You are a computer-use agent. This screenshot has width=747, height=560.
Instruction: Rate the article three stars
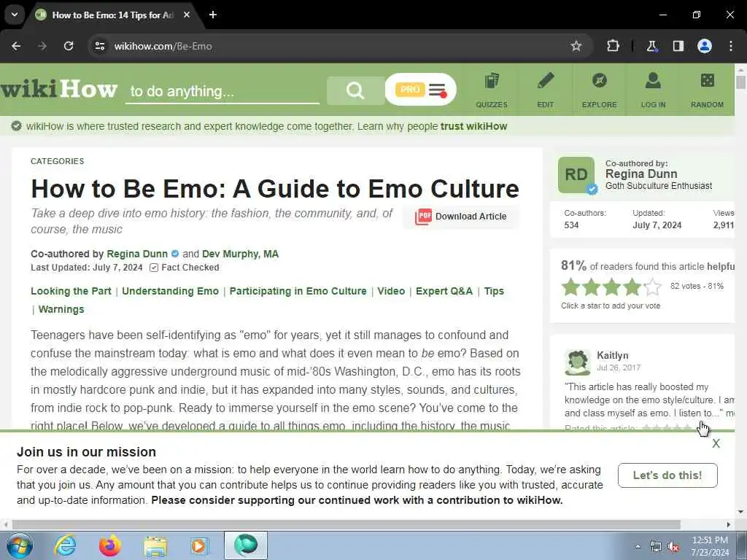click(x=612, y=287)
